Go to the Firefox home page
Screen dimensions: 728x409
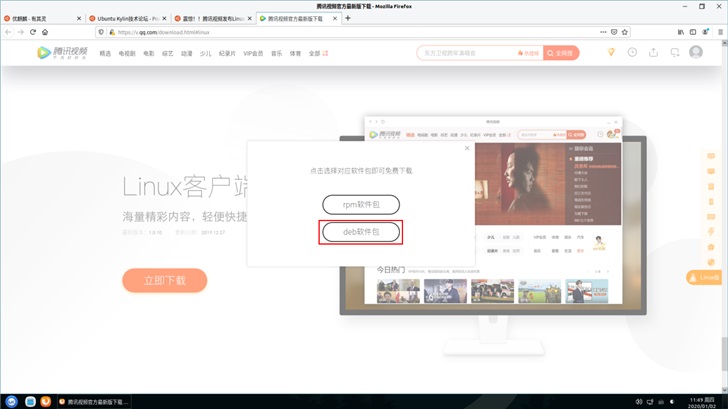click(45, 32)
